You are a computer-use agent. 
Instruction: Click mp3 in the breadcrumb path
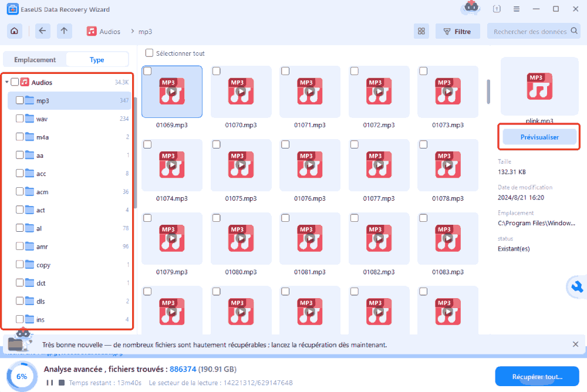[145, 32]
